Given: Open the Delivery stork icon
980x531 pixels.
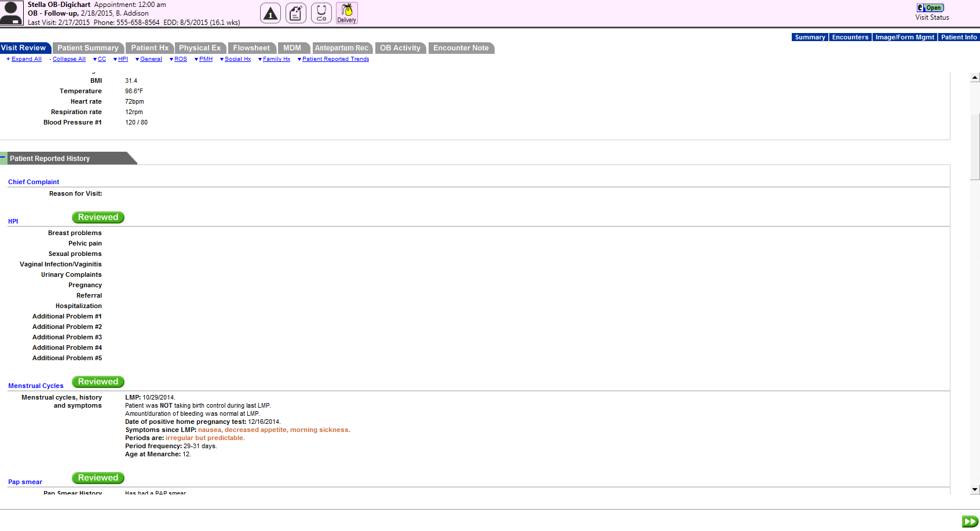Looking at the screenshot, I should [x=347, y=13].
